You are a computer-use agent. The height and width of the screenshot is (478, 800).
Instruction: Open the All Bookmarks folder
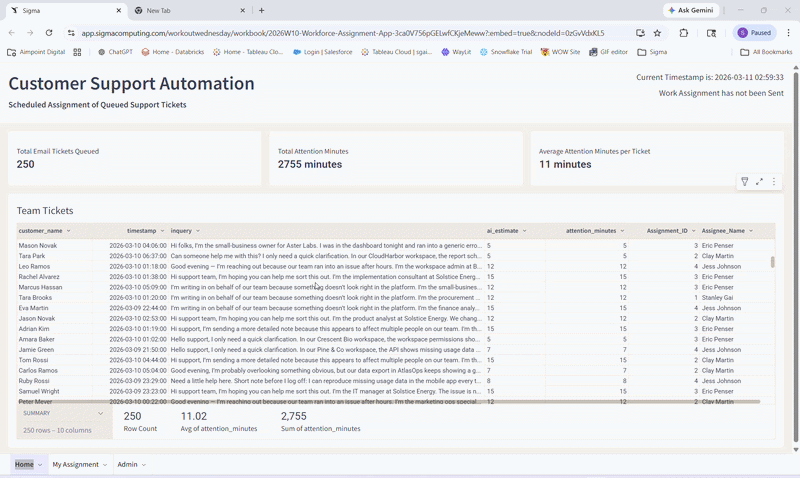pyautogui.click(x=766, y=51)
